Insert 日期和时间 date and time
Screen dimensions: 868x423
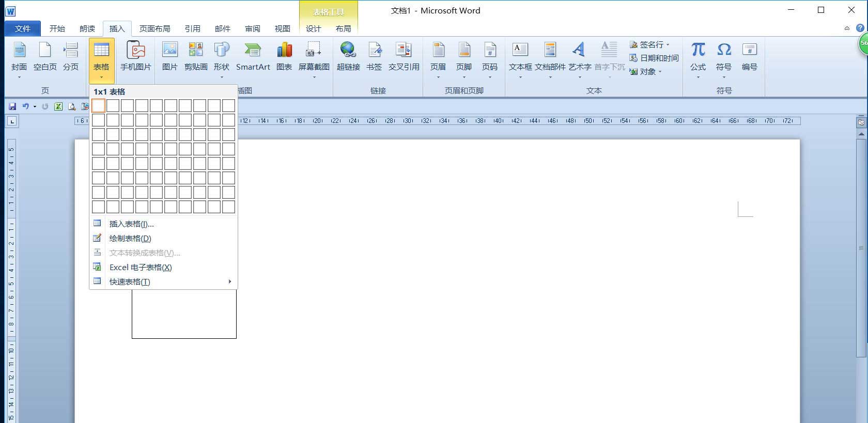click(x=654, y=58)
